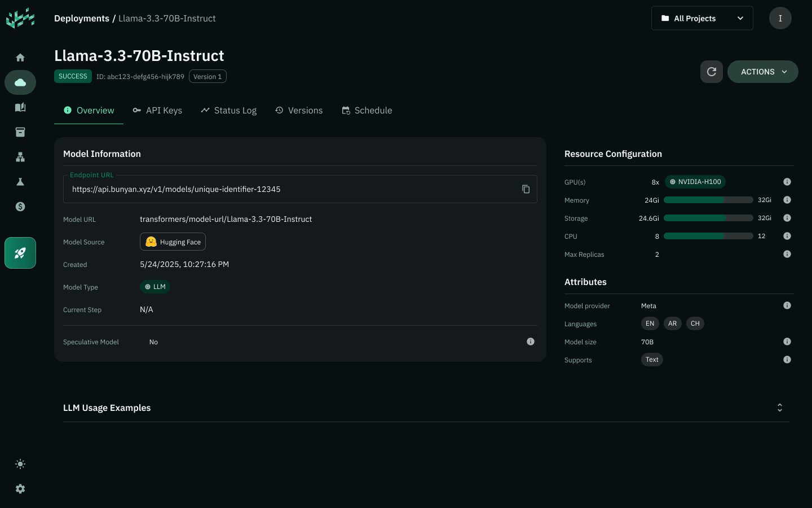
Task: Copy the Endpoint URL with the copy icon
Action: click(526, 189)
